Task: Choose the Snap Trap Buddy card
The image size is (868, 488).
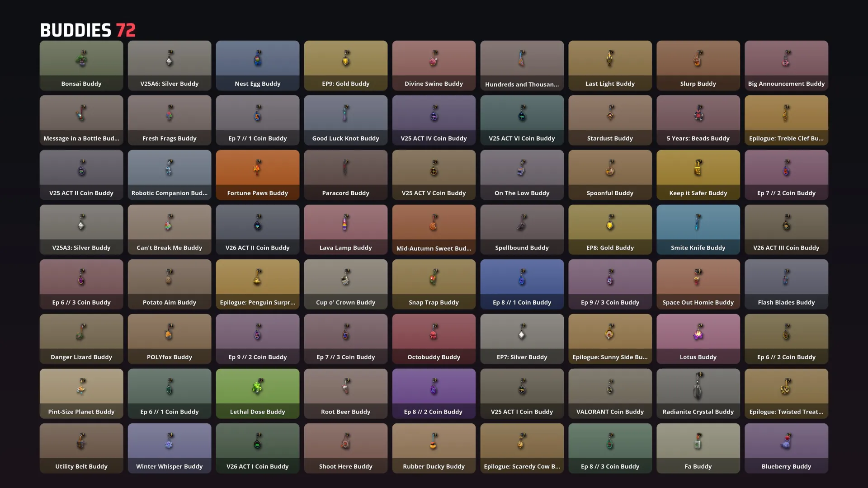Action: (x=434, y=284)
